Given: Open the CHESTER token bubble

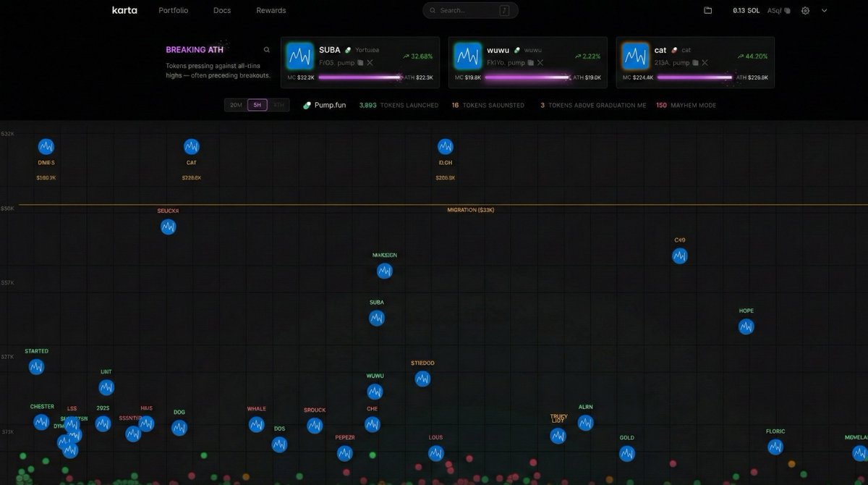Looking at the screenshot, I should pos(41,422).
